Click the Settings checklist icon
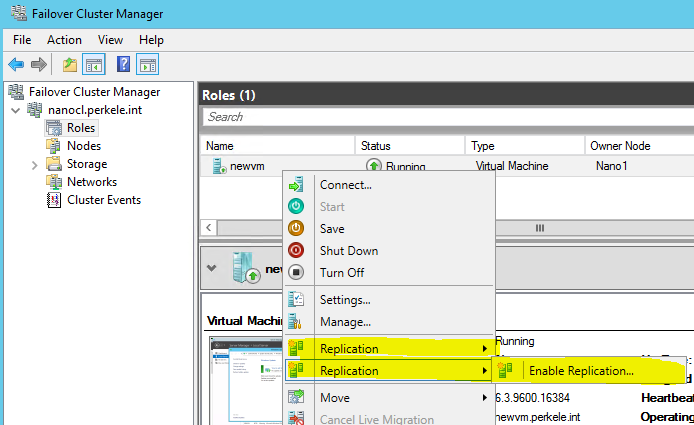Screen dimensions: 694x425 pos(296,299)
